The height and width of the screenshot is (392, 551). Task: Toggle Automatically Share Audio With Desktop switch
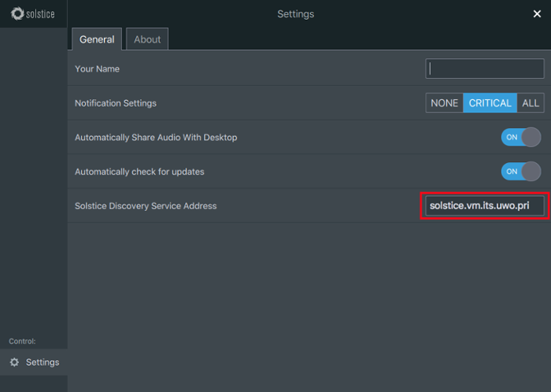click(x=520, y=137)
